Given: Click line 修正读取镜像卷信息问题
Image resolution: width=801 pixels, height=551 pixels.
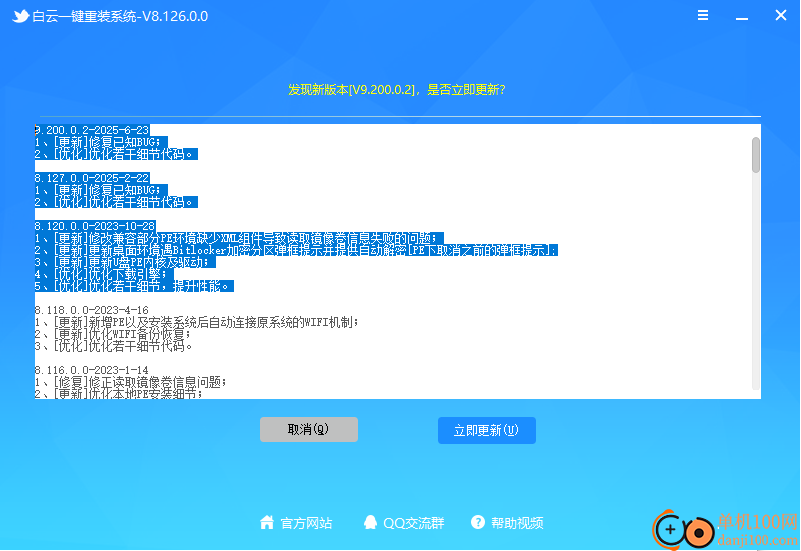Looking at the screenshot, I should (x=131, y=382).
